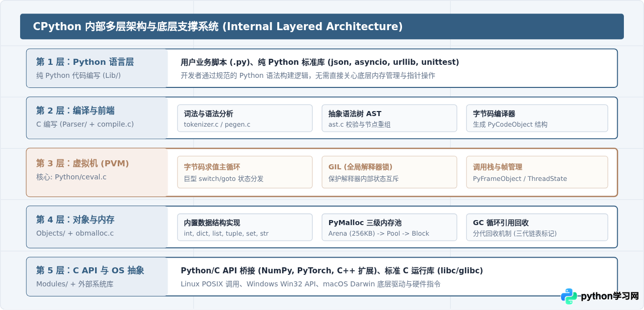Viewport: 644px width, 310px height.
Task: Click the card title '字节码求值主循环'
Action: (212, 167)
